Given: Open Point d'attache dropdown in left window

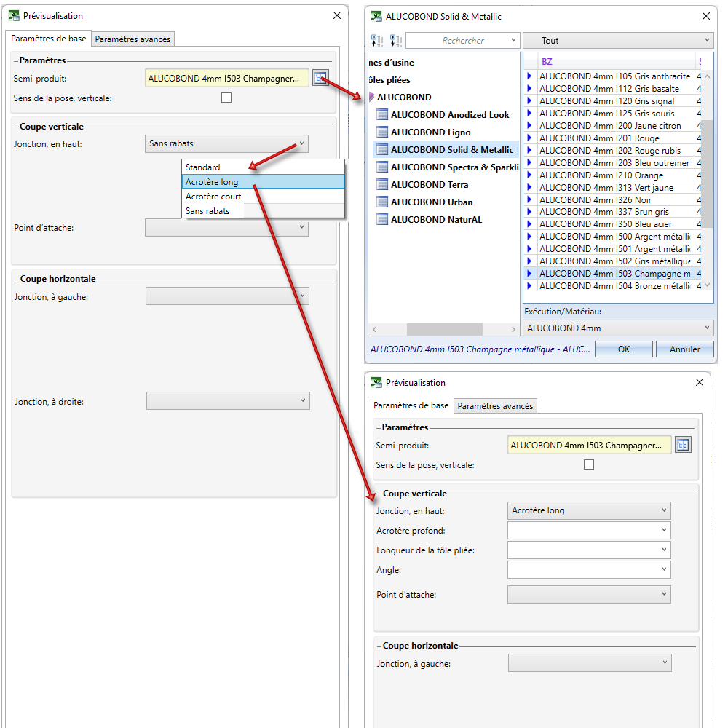Looking at the screenshot, I should click(226, 227).
